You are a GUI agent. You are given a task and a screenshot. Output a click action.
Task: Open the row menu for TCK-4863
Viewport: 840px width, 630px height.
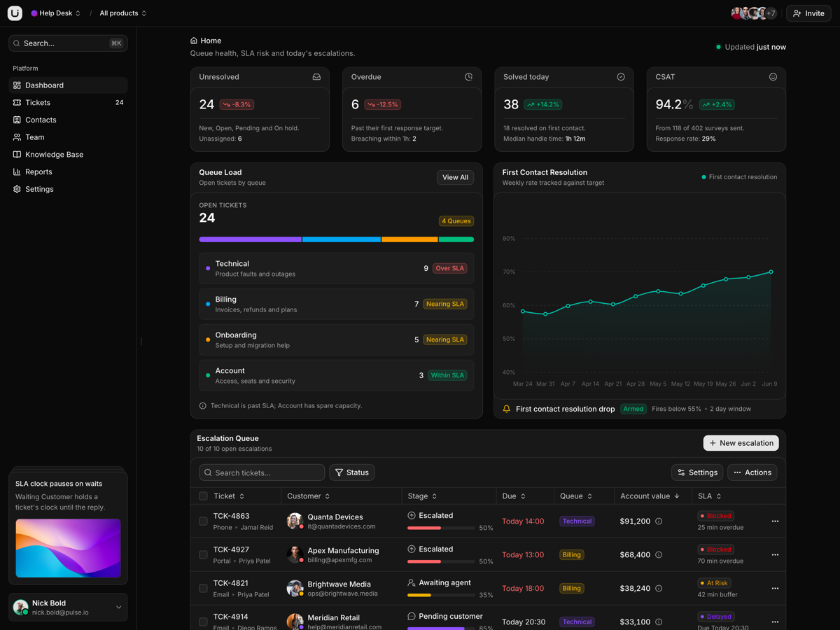pos(775,521)
